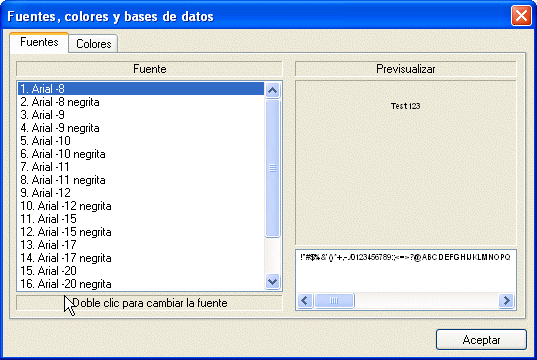Click the left arrow of the preview character scrollbar
This screenshot has width=537, height=360.
tap(304, 301)
